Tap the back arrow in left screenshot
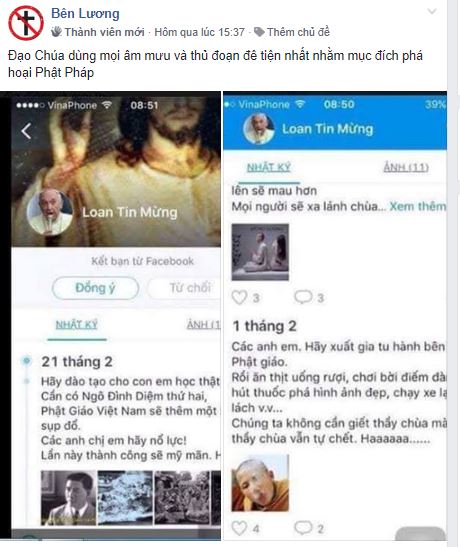 tap(27, 131)
